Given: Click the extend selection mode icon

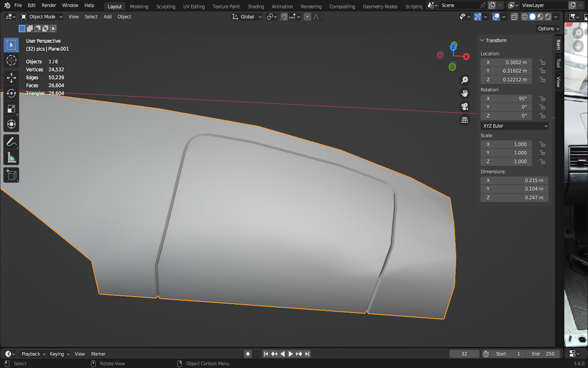Looking at the screenshot, I should pyautogui.click(x=30, y=29).
